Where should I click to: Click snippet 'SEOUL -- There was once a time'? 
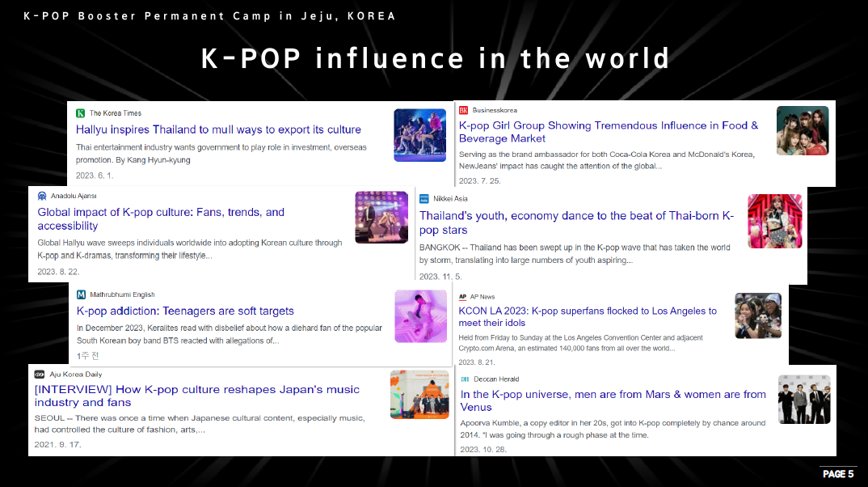tap(200, 424)
